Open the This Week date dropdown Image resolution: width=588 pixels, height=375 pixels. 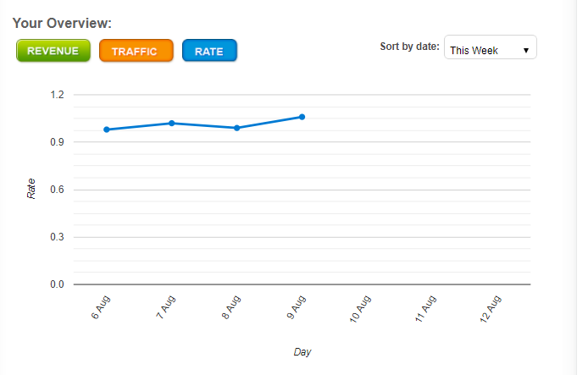click(x=490, y=50)
